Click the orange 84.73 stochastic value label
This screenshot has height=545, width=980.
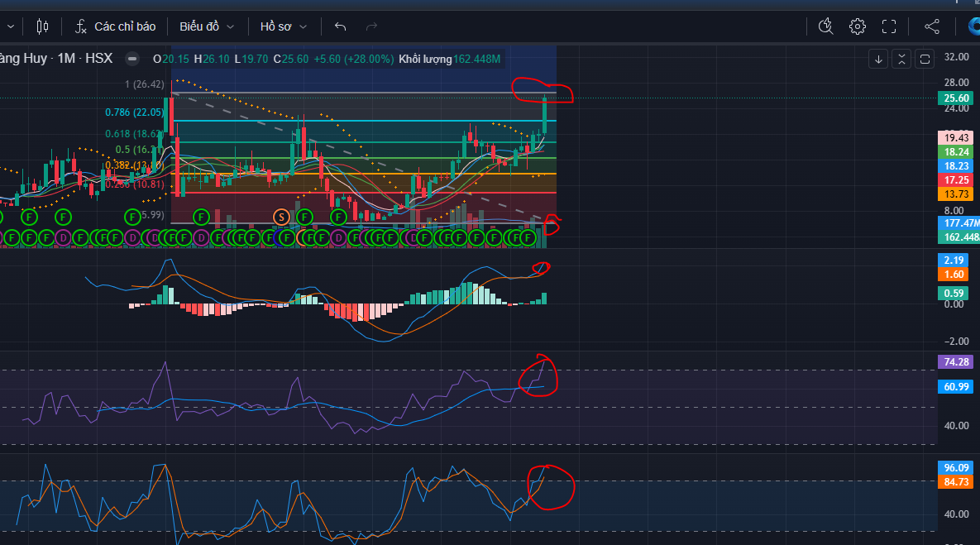click(x=956, y=482)
